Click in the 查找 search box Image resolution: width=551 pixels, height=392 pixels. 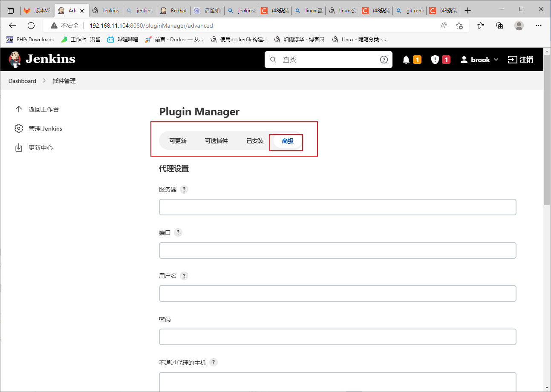click(328, 60)
